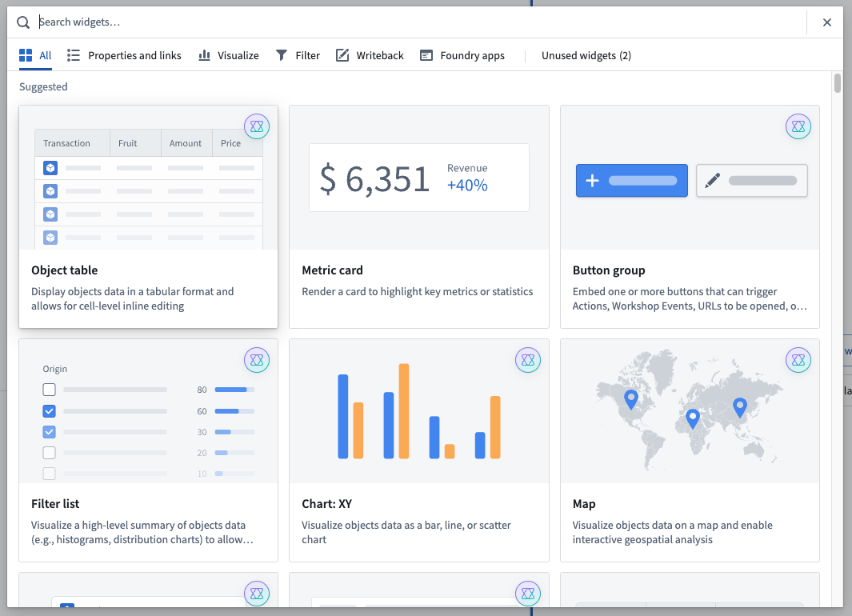This screenshot has width=852, height=616.
Task: Click the checked box beside value 30
Action: point(49,432)
